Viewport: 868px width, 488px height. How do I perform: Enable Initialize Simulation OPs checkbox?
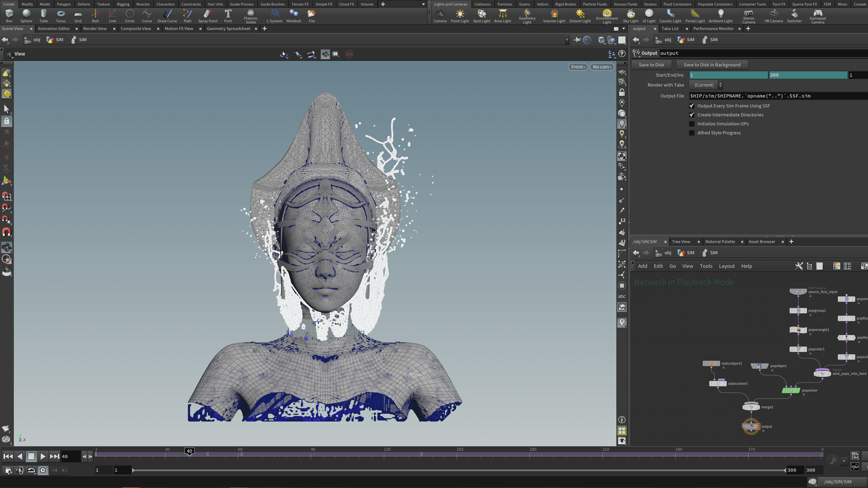click(692, 123)
